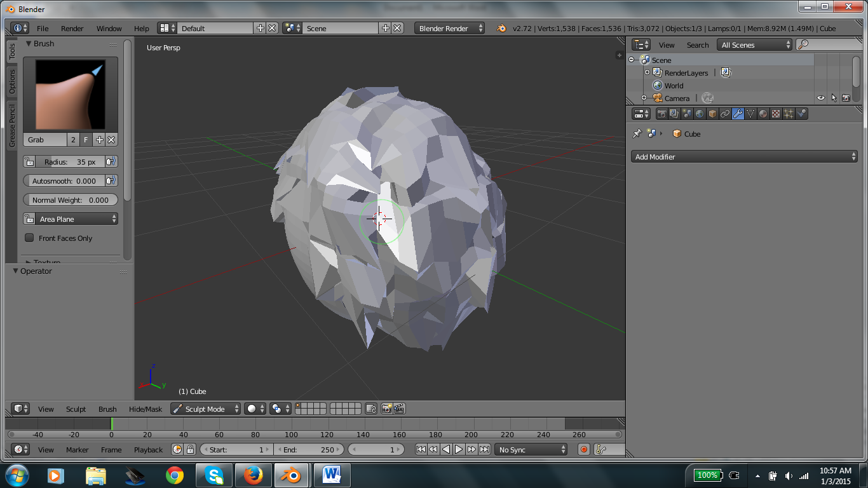Toggle Radius pressure sensitivity icon

click(x=111, y=161)
